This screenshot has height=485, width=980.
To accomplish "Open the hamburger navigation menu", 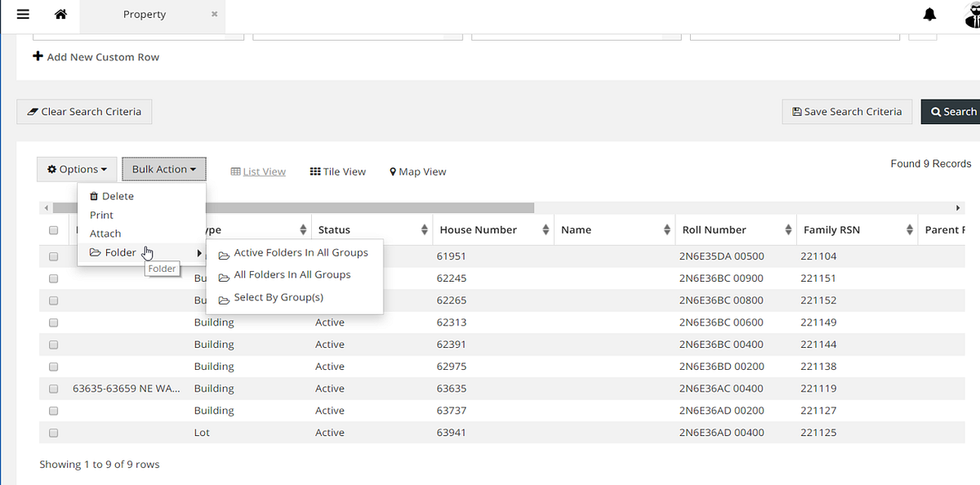I will 22,15.
